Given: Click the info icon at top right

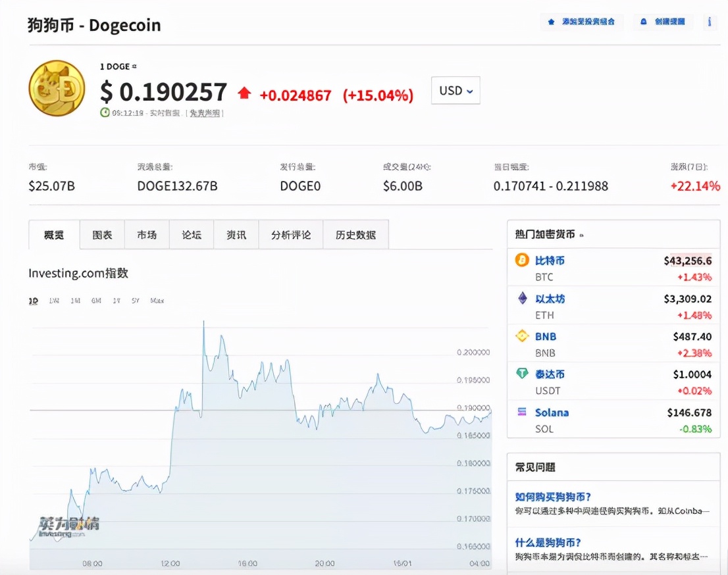Looking at the screenshot, I should pyautogui.click(x=709, y=22).
